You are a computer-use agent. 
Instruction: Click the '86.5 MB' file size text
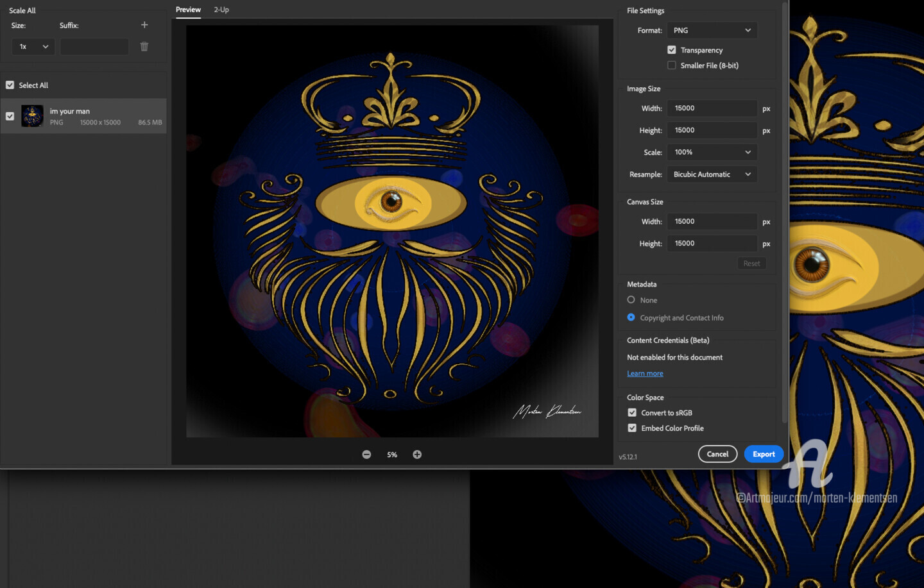tap(150, 122)
